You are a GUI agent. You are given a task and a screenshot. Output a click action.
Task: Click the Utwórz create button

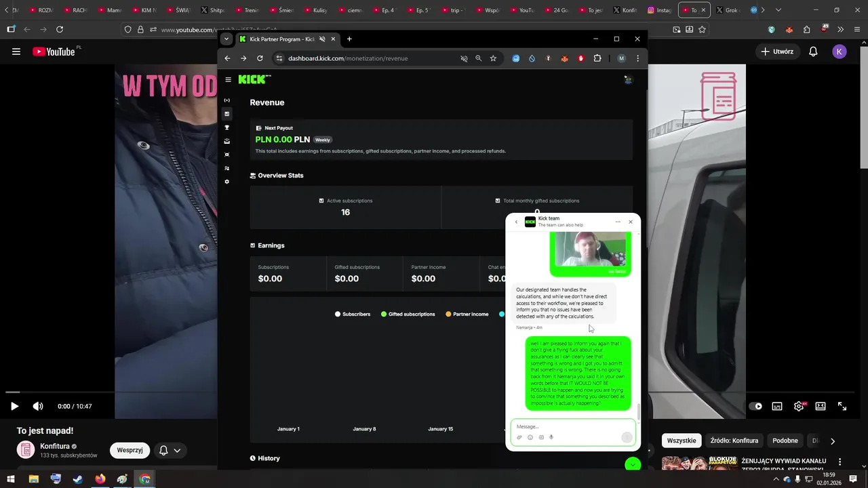(777, 52)
